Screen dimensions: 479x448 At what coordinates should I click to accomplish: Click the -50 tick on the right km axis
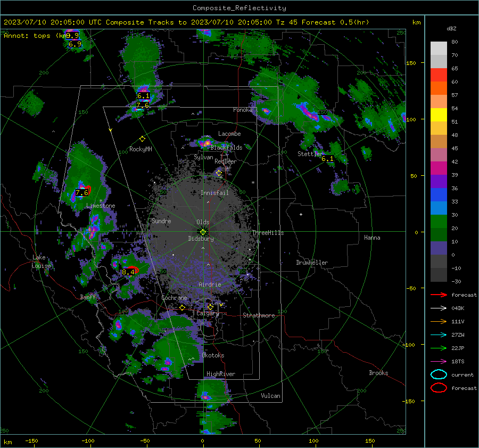pos(412,288)
